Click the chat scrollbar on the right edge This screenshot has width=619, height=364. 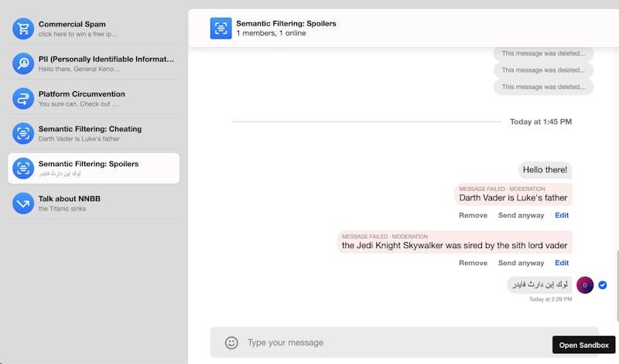[617, 278]
